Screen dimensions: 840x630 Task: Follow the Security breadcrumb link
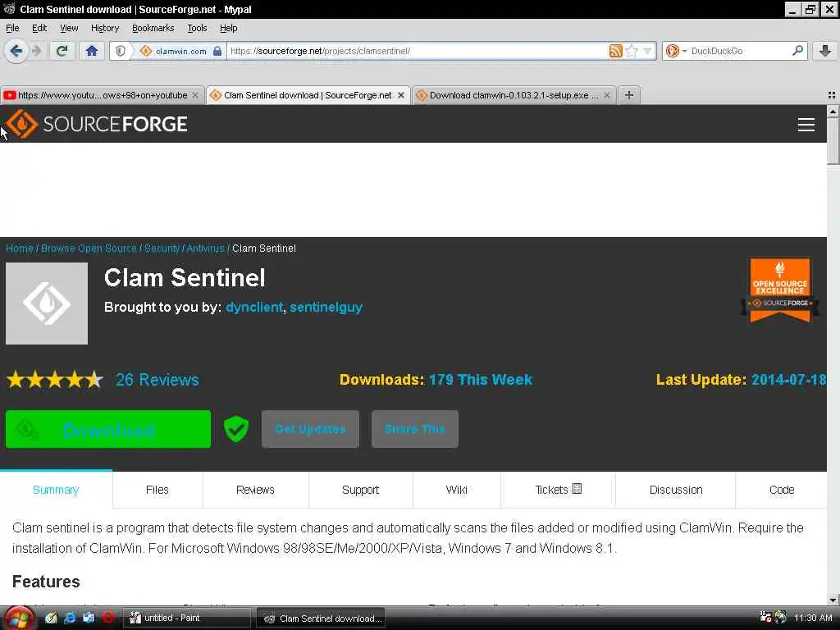point(162,249)
